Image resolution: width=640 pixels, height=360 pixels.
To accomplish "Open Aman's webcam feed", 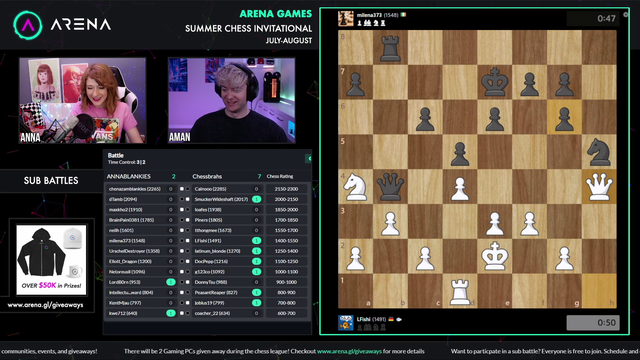I will (x=231, y=100).
